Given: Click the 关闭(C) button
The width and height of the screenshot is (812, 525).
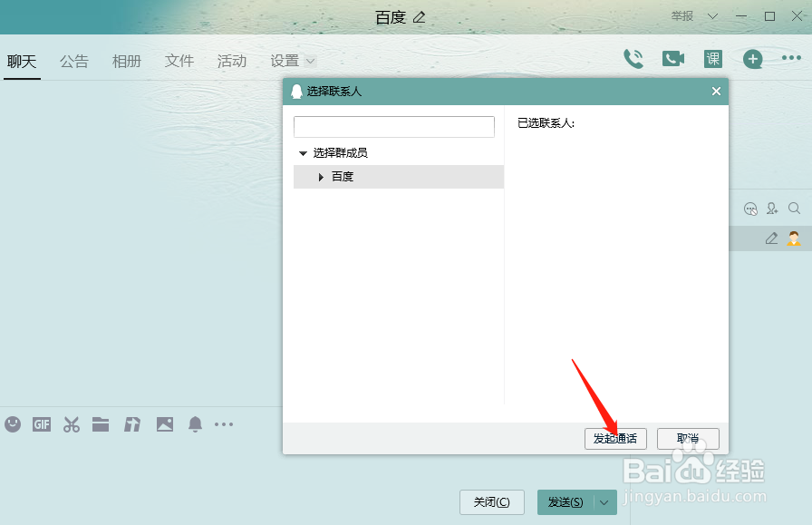Looking at the screenshot, I should (x=492, y=502).
